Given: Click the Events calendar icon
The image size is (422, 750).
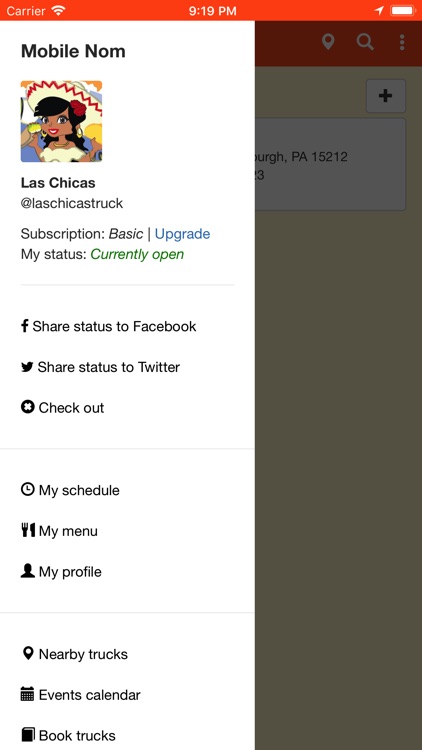Looking at the screenshot, I should pos(27,694).
